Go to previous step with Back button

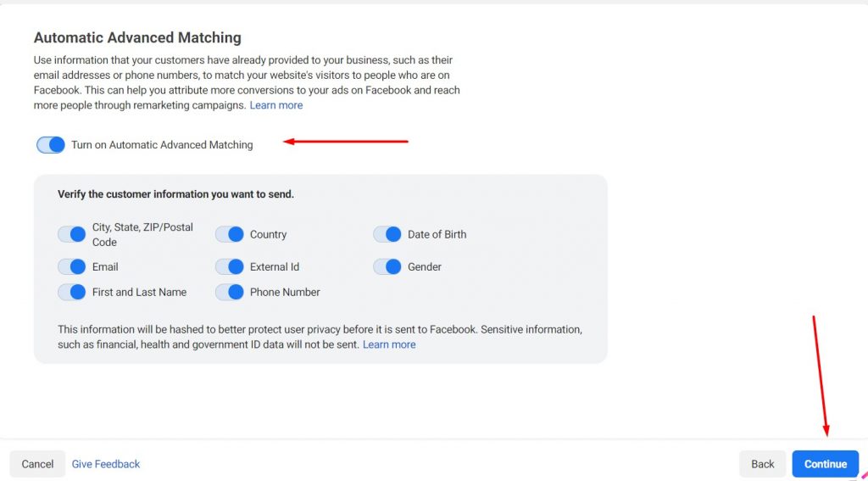point(763,464)
